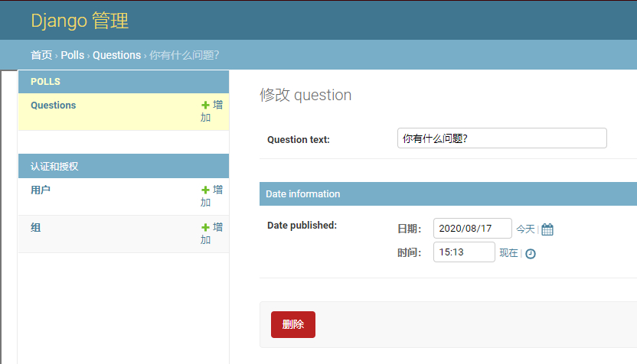Add a new 组 via 增加 link
The height and width of the screenshot is (364, 637).
point(211,234)
